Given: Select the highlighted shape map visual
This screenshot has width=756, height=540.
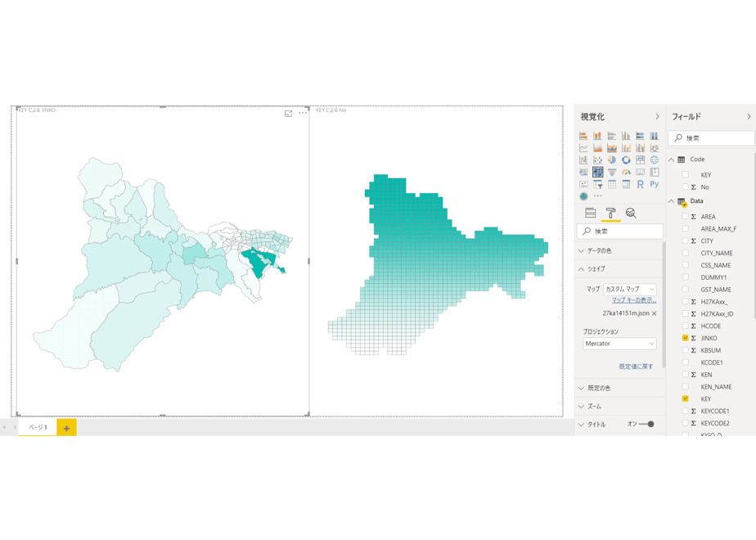Looking at the screenshot, I should tap(597, 172).
